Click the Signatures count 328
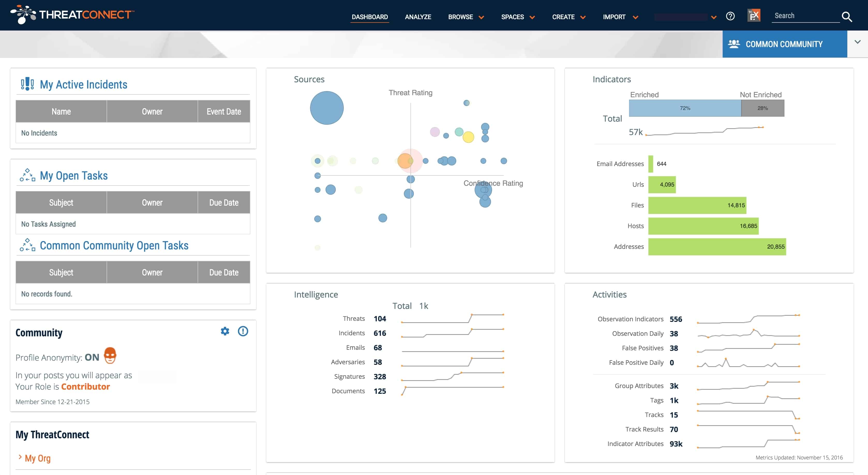The image size is (868, 475). pyautogui.click(x=380, y=377)
